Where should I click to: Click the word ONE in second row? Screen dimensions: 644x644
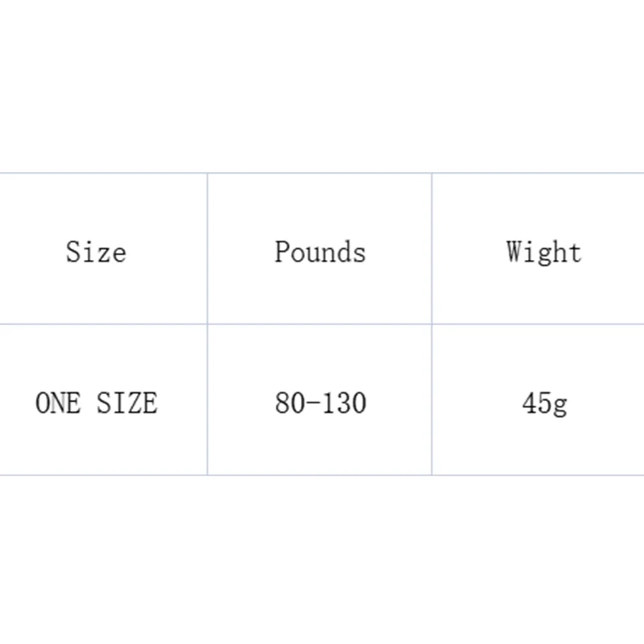[x=59, y=402]
